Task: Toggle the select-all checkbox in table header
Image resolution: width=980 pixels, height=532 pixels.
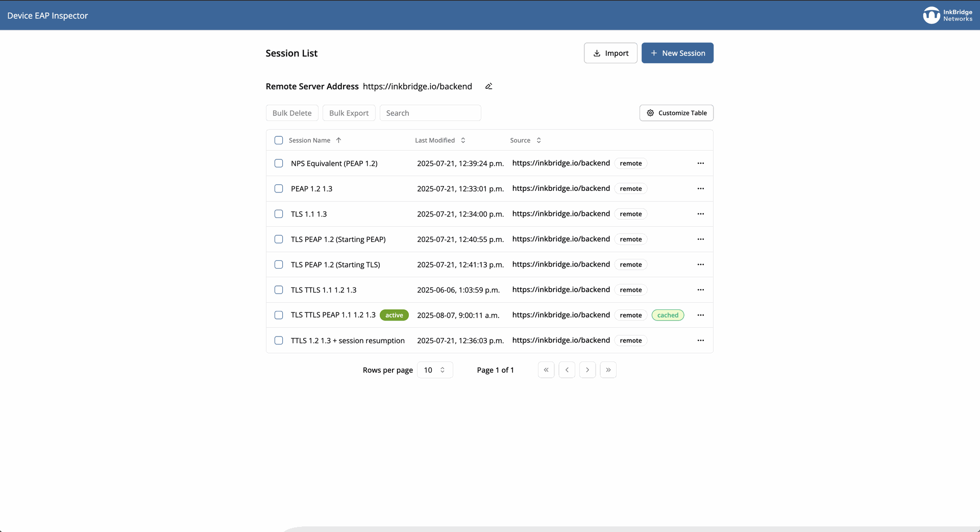Action: click(279, 140)
